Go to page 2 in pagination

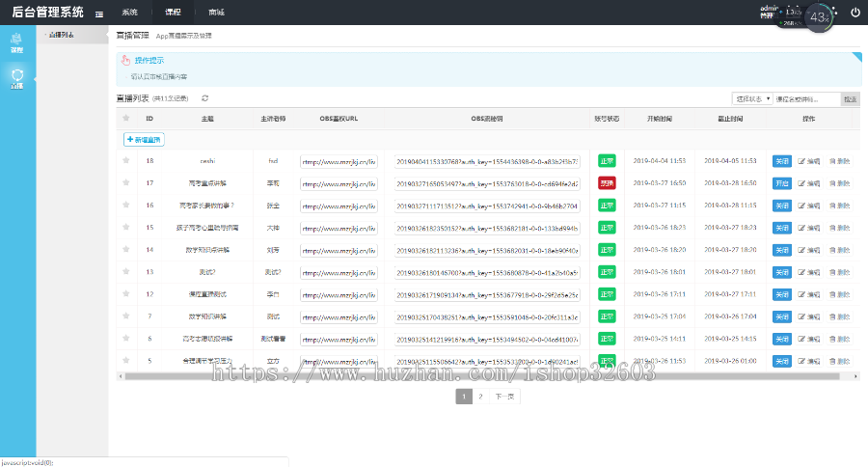point(480,397)
